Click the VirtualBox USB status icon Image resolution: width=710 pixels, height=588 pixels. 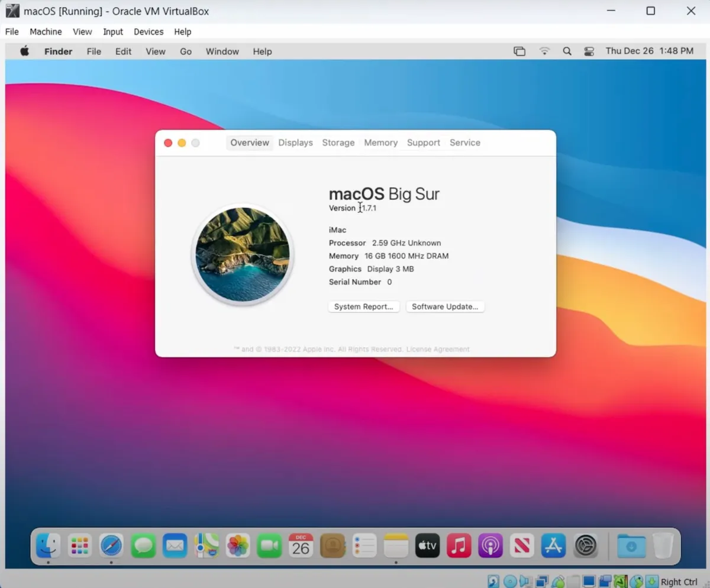pyautogui.click(x=558, y=581)
